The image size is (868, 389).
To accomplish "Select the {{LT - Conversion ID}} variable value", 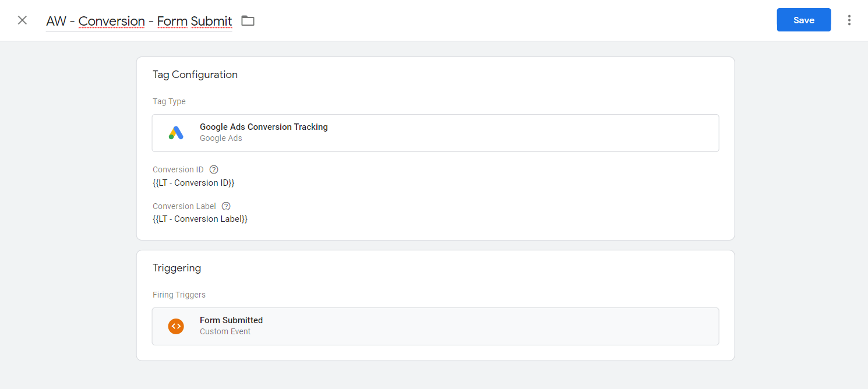I will [193, 183].
